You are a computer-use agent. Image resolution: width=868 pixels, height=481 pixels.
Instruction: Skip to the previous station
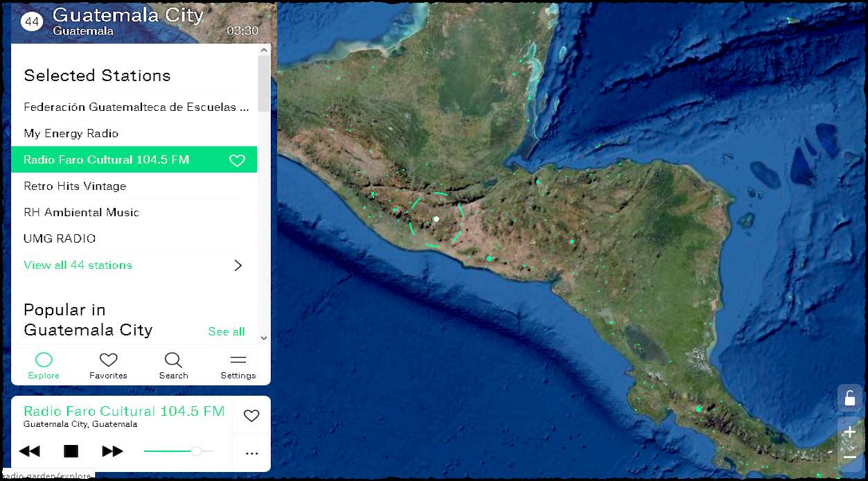point(29,451)
